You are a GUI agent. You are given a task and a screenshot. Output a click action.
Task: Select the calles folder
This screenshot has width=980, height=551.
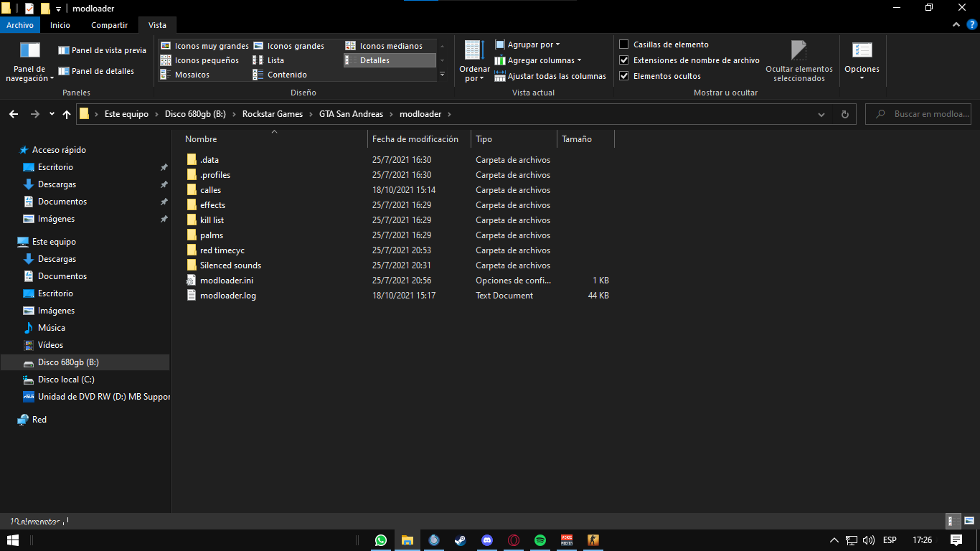(x=211, y=190)
